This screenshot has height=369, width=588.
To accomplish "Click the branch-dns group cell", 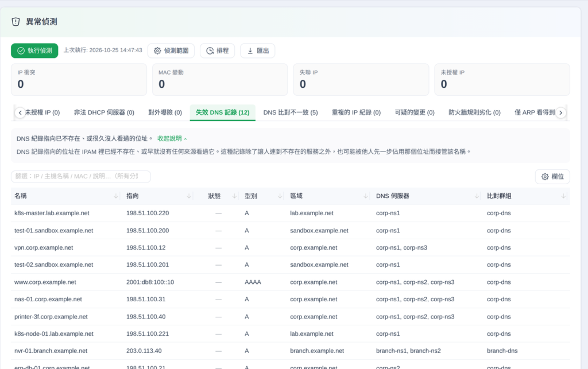I will (x=502, y=351).
